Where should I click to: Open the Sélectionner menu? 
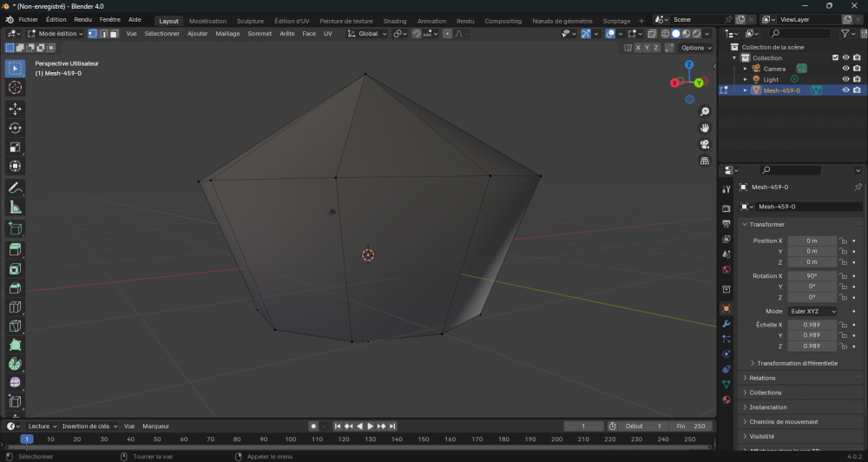click(x=161, y=34)
